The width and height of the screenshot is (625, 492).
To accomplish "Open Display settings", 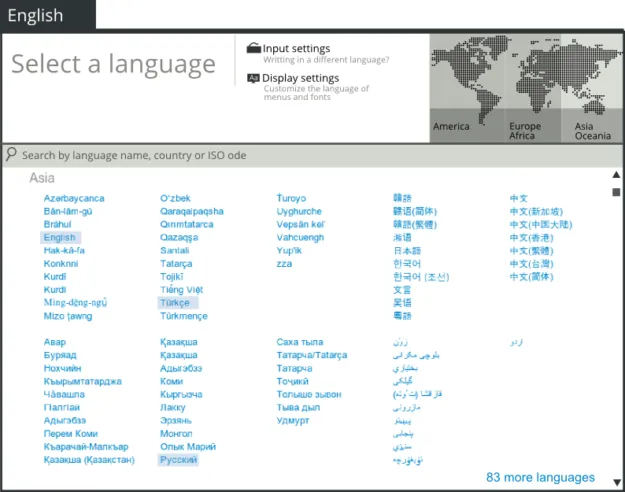I will point(301,78).
